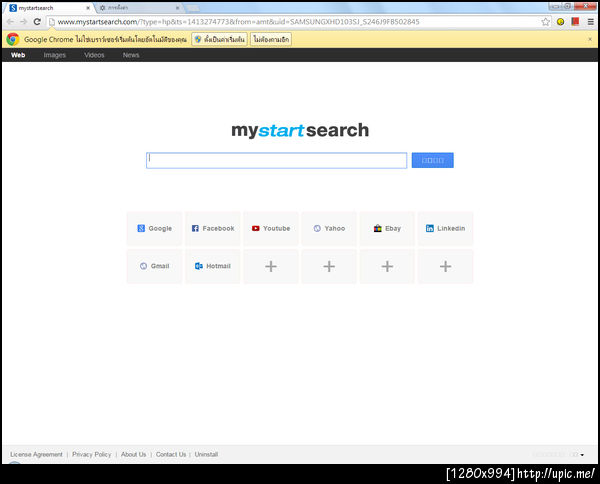Open the Chrome menu hamburger icon
The image size is (600, 484).
click(591, 22)
